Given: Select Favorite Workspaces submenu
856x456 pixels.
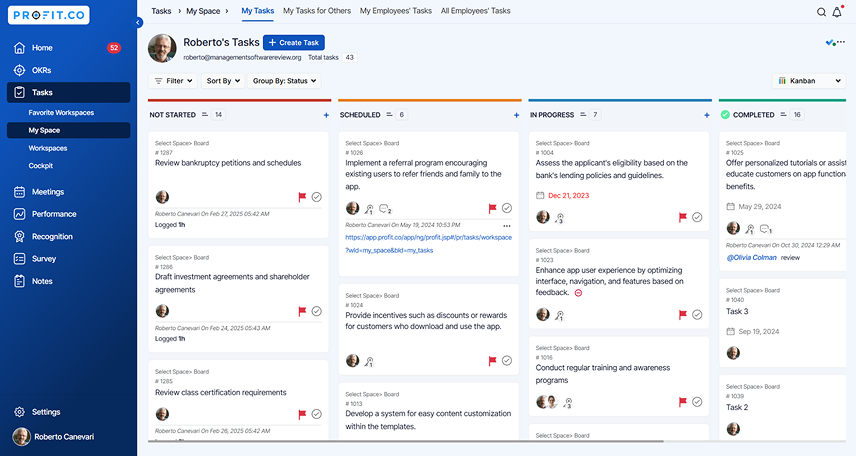Looking at the screenshot, I should 61,112.
